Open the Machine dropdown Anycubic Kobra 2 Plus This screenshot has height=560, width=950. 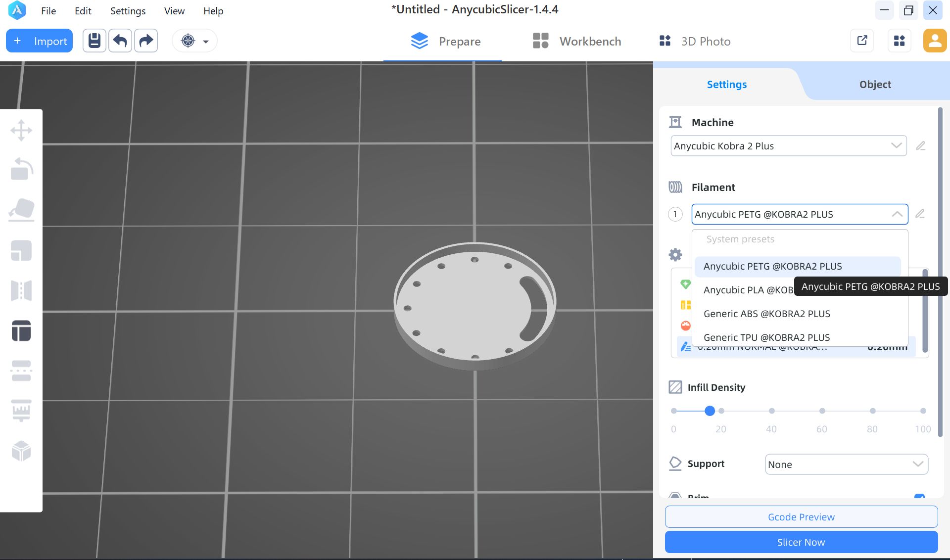(x=789, y=146)
